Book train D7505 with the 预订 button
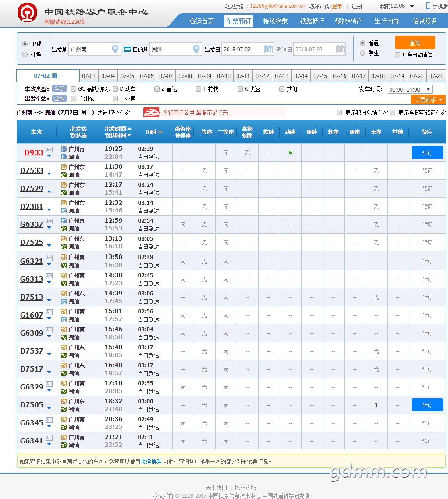Viewport: 448px width, 499px height. point(427,405)
